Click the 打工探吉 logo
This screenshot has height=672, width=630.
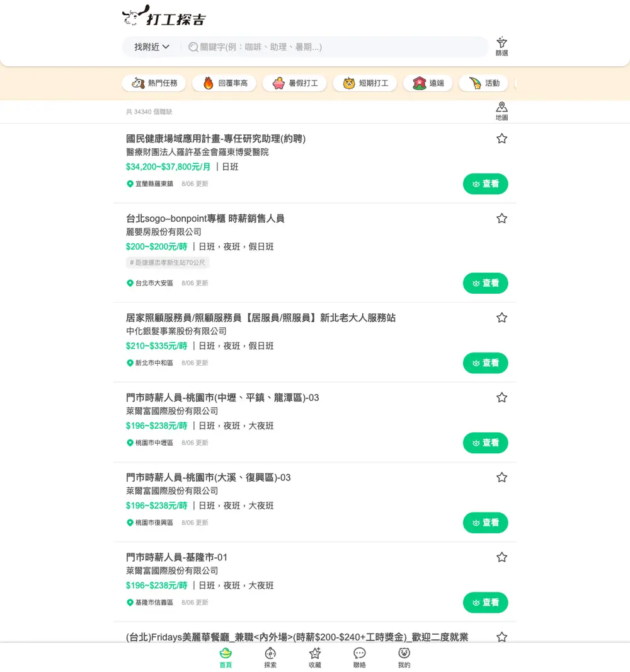(x=164, y=16)
